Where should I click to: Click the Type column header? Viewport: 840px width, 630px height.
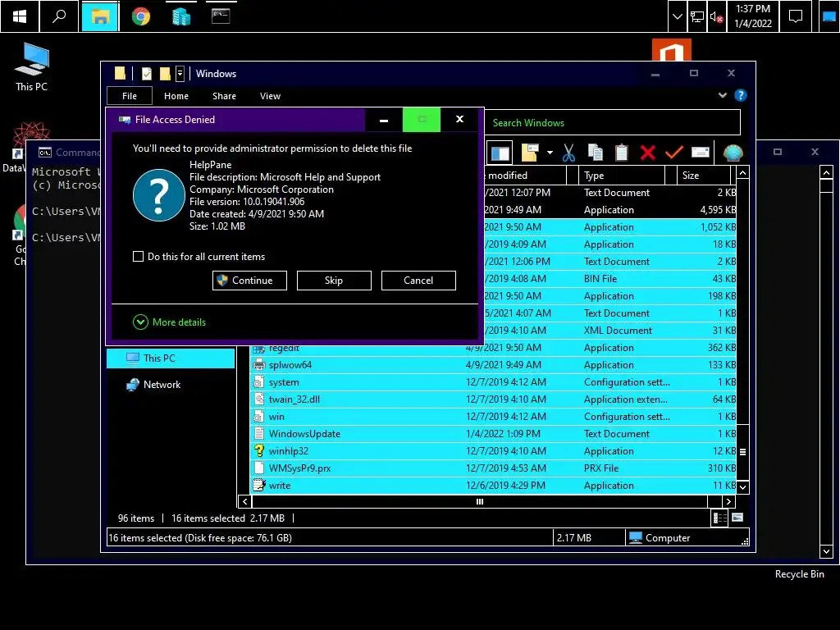tap(622, 176)
